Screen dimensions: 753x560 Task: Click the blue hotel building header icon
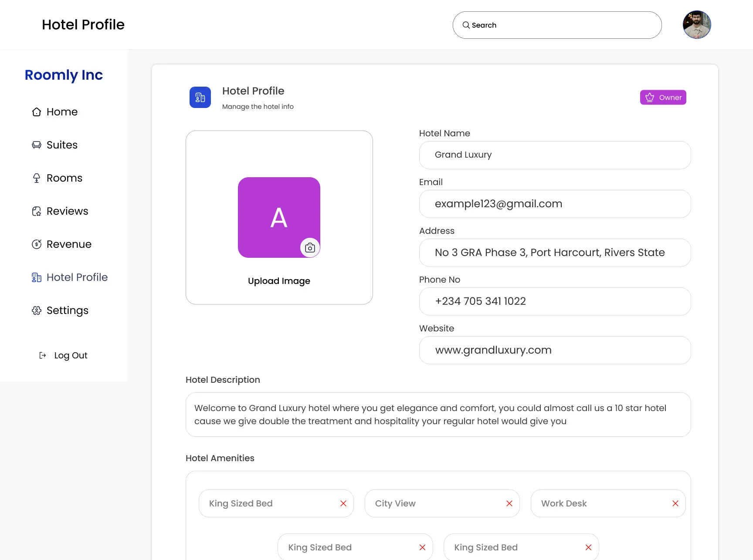(200, 98)
